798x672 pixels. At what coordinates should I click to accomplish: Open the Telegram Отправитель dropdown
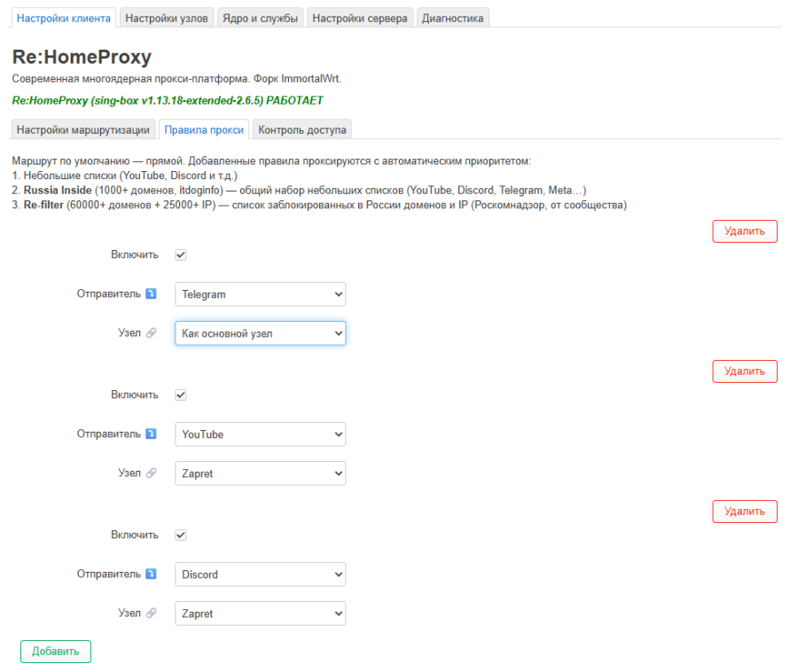260,294
